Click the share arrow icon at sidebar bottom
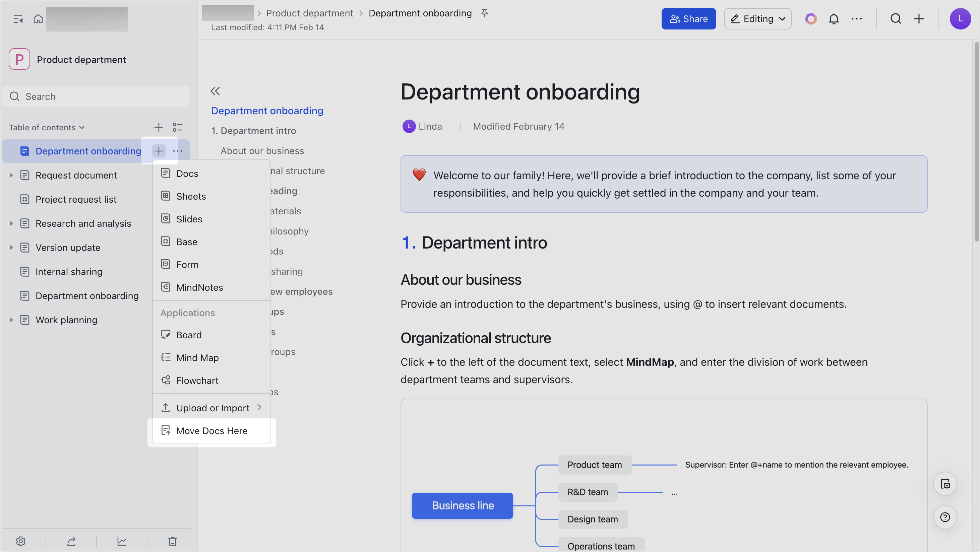This screenshot has height=552, width=980. [71, 541]
